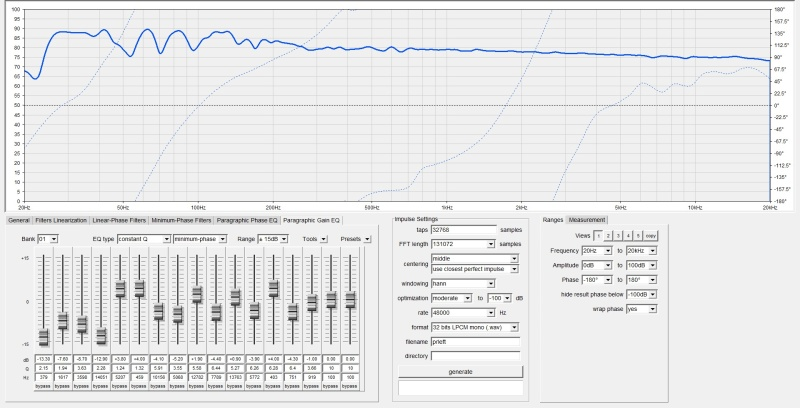Click the taps samples input field

pos(463,230)
